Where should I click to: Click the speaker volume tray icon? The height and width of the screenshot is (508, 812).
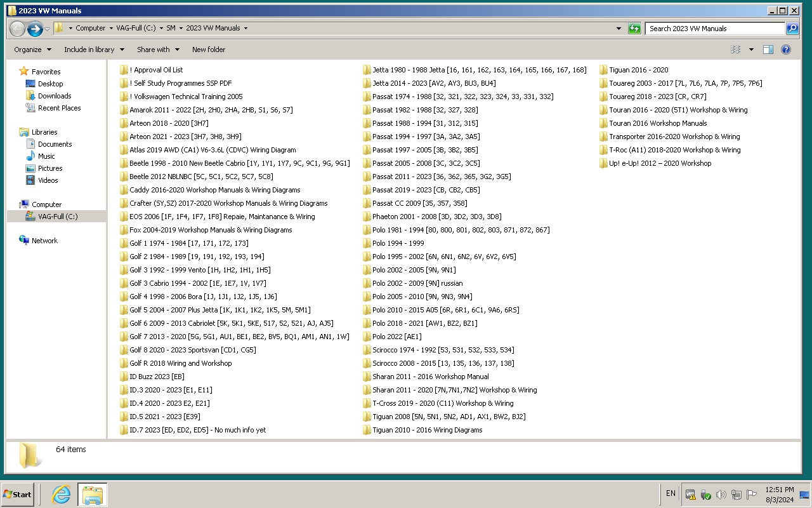pos(721,495)
